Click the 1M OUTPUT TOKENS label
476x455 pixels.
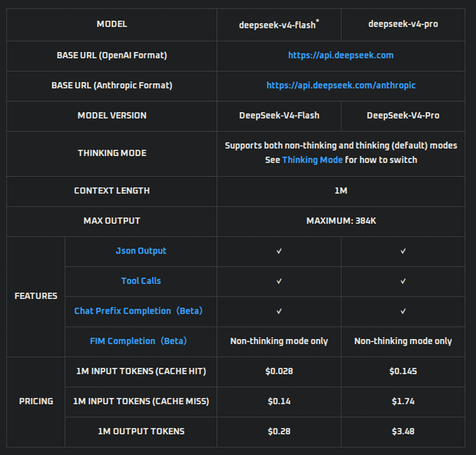[x=141, y=431]
